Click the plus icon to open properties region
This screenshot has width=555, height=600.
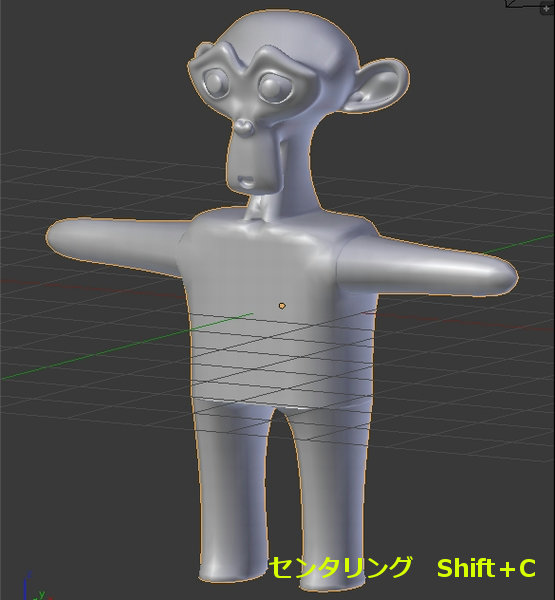coord(546,8)
